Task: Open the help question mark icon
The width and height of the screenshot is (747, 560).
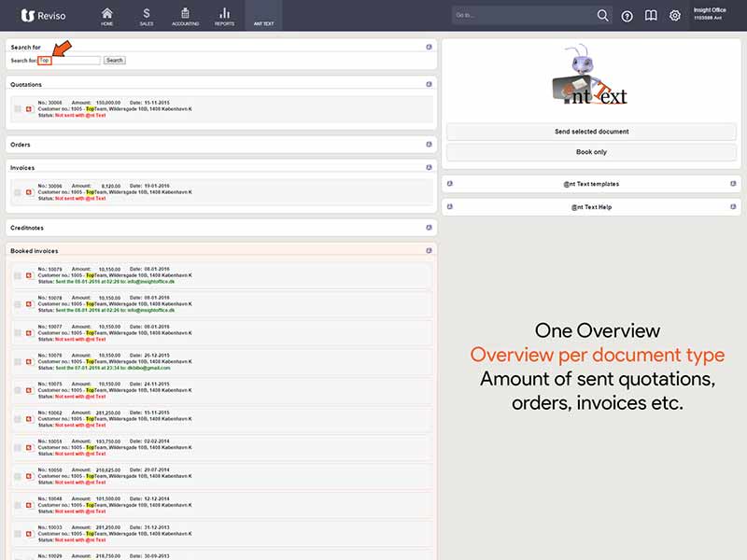Action: tap(627, 16)
